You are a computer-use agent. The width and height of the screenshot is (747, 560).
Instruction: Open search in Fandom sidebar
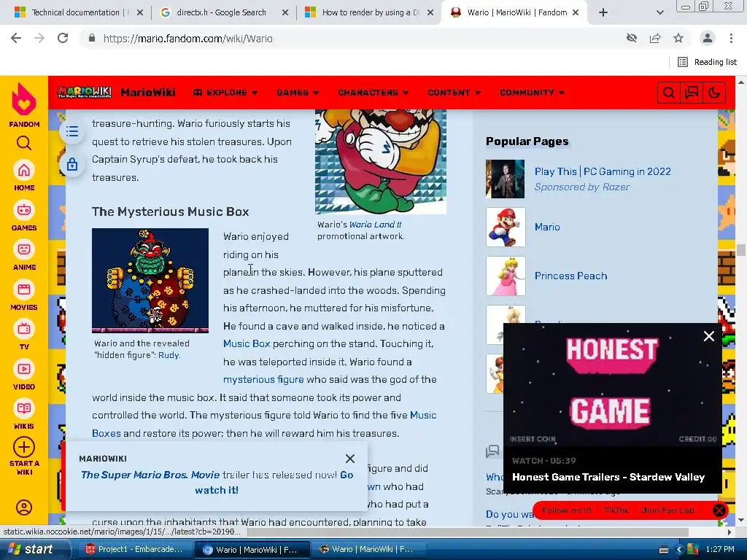(24, 143)
